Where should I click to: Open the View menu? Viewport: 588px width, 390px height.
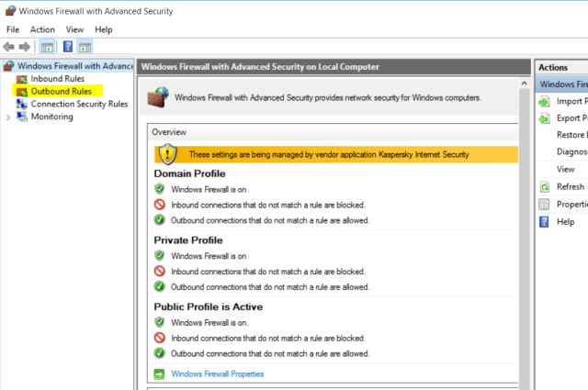pyautogui.click(x=74, y=29)
